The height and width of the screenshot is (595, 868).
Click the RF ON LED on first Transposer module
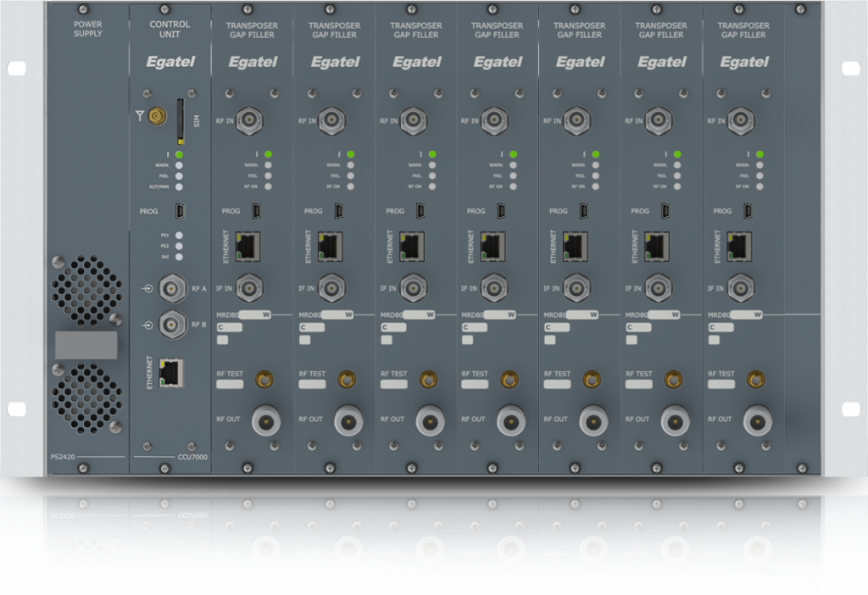point(268,186)
